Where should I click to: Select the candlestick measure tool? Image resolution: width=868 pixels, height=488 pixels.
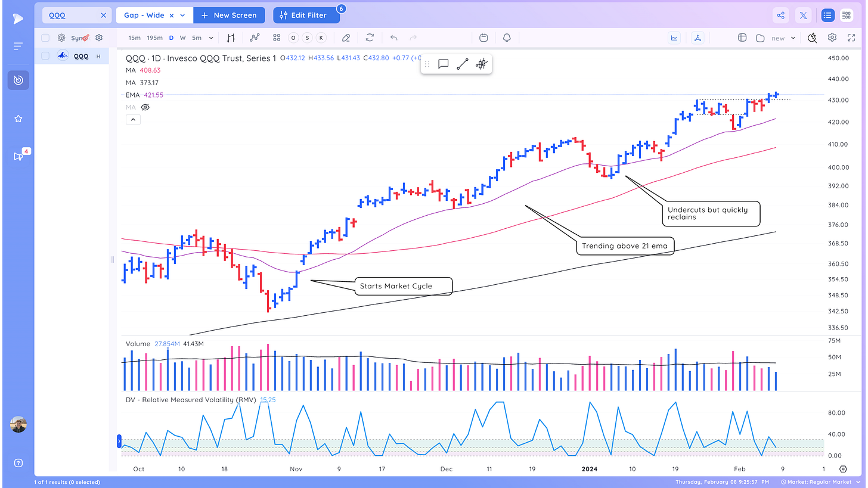coord(482,64)
